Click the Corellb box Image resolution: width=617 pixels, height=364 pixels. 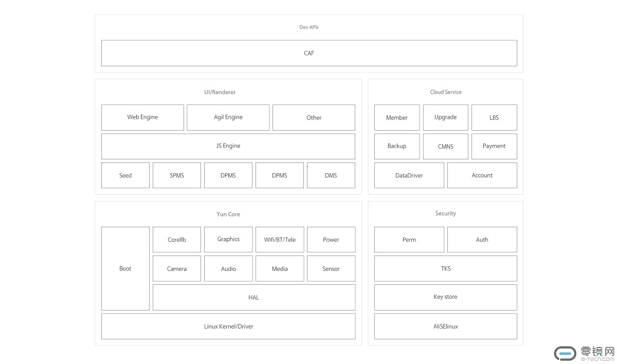pos(177,240)
